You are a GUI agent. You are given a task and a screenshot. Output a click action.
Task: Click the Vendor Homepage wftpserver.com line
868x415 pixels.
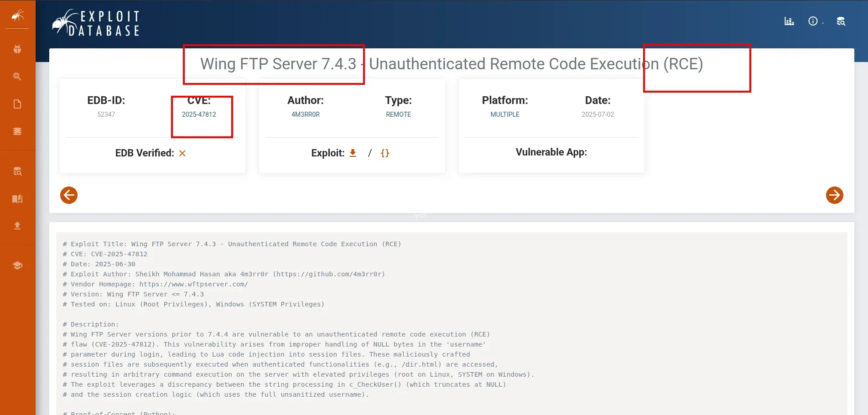pos(156,284)
